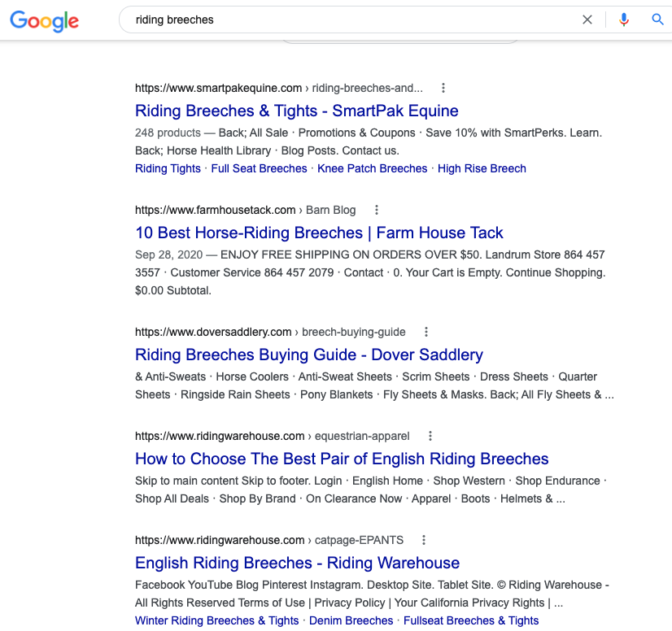The height and width of the screenshot is (631, 672).
Task: Follow the High Rise Breech sitelink
Action: pos(482,168)
